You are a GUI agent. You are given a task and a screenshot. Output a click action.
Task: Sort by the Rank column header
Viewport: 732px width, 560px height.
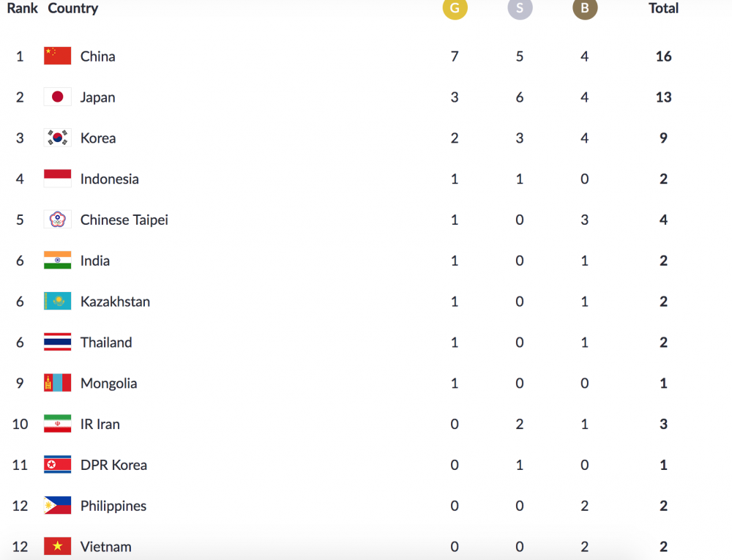tap(22, 9)
